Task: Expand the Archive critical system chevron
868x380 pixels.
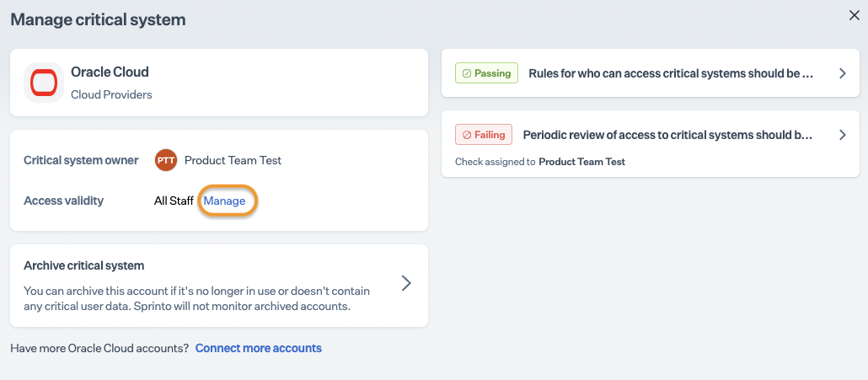Action: (406, 283)
